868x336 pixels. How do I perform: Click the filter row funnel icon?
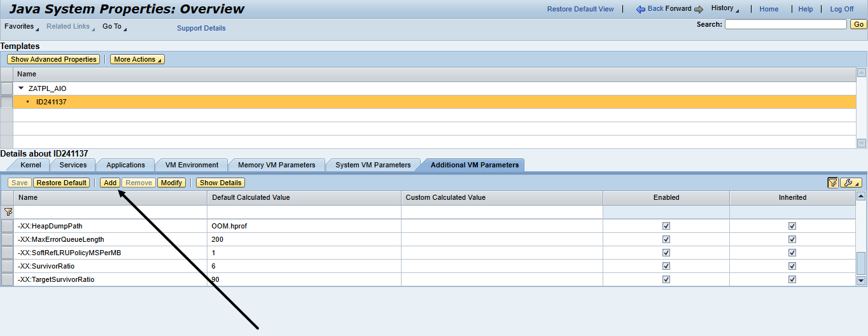[8, 212]
